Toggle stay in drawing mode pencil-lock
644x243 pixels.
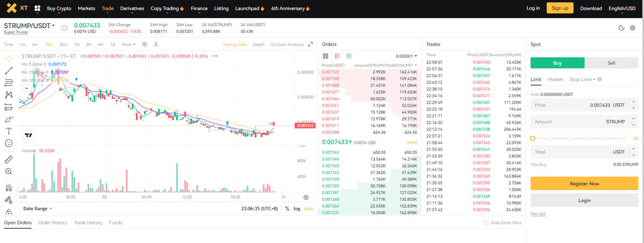tap(9, 200)
